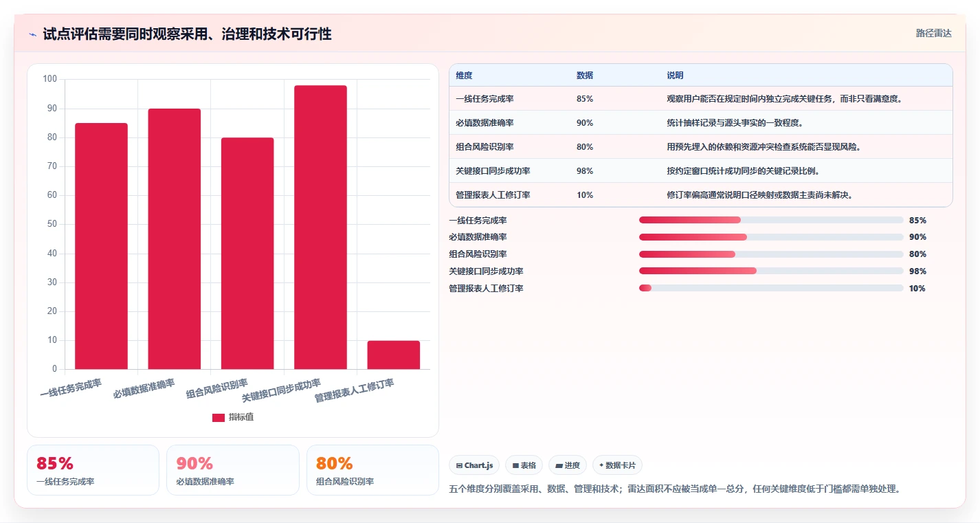Click the 关键接口同步成功率 table row label
Image resolution: width=980 pixels, height=523 pixels.
coord(493,171)
